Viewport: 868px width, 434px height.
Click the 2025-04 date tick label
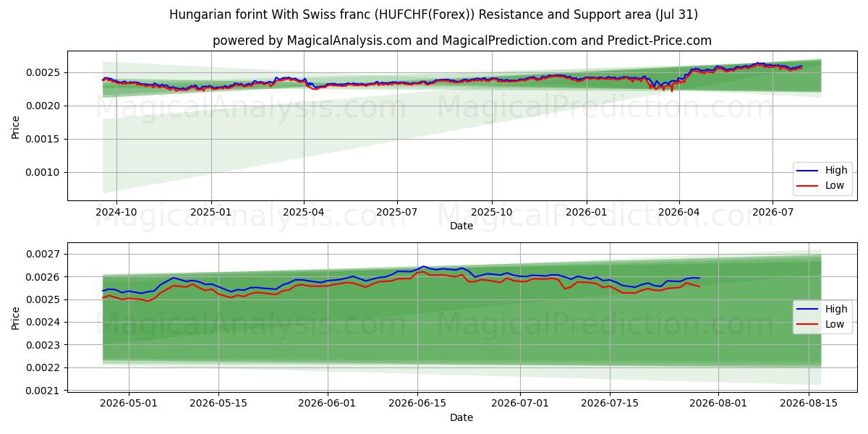click(303, 212)
